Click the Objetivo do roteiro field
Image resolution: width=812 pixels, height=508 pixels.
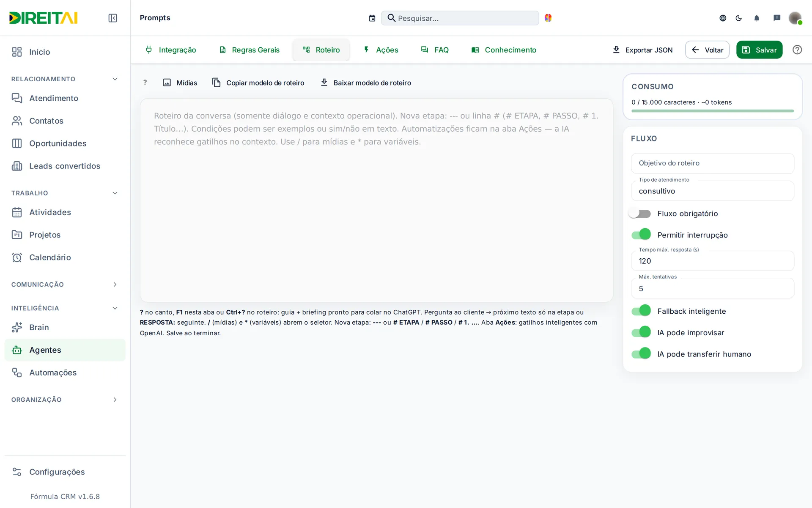coord(713,163)
